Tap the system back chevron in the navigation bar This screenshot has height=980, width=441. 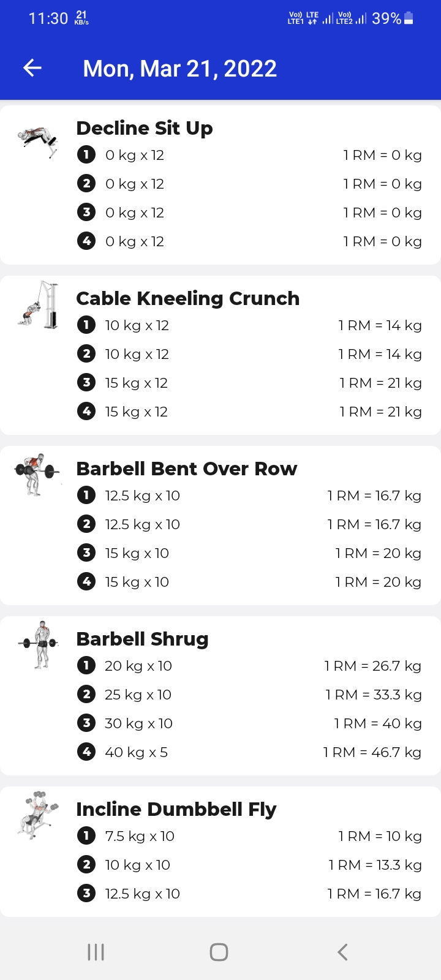point(342,952)
